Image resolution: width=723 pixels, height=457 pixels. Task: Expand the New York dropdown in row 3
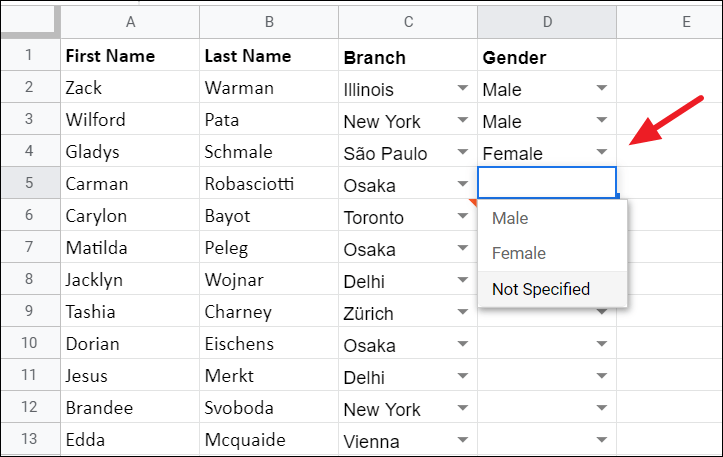(x=462, y=121)
